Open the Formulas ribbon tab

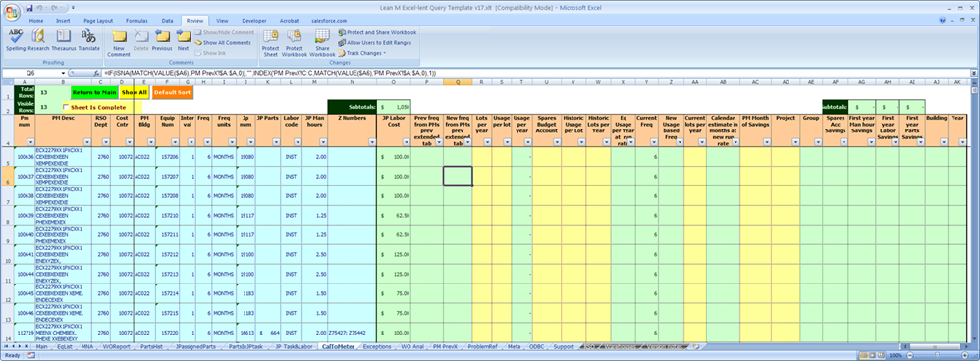click(x=136, y=20)
